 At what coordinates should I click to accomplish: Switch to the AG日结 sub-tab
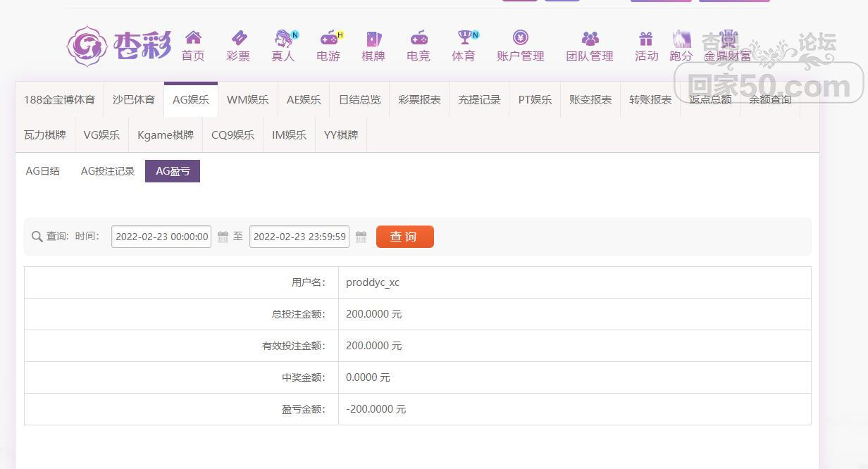43,171
